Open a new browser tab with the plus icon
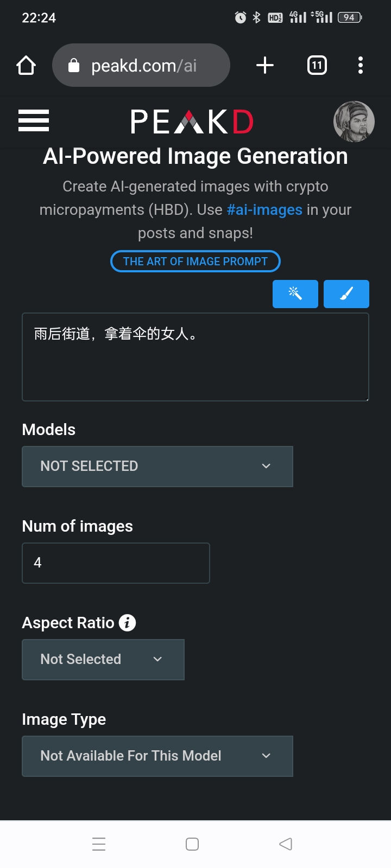This screenshot has width=391, height=868. [x=264, y=65]
